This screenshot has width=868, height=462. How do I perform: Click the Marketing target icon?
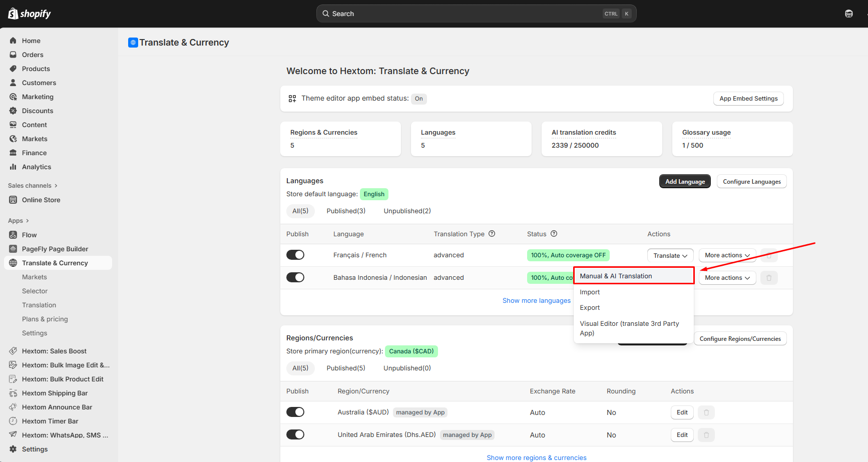[x=13, y=97]
